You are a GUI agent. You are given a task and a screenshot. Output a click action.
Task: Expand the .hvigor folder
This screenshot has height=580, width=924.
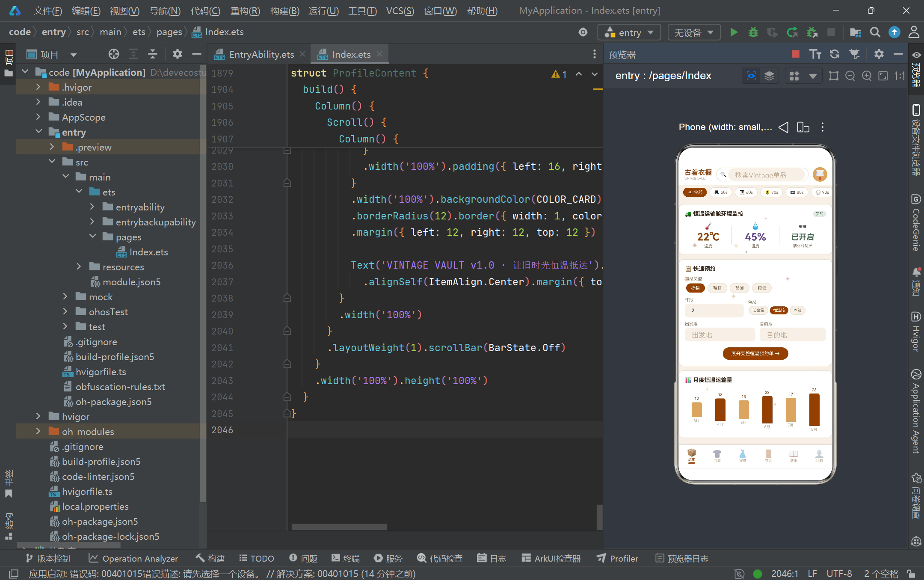[x=38, y=87]
